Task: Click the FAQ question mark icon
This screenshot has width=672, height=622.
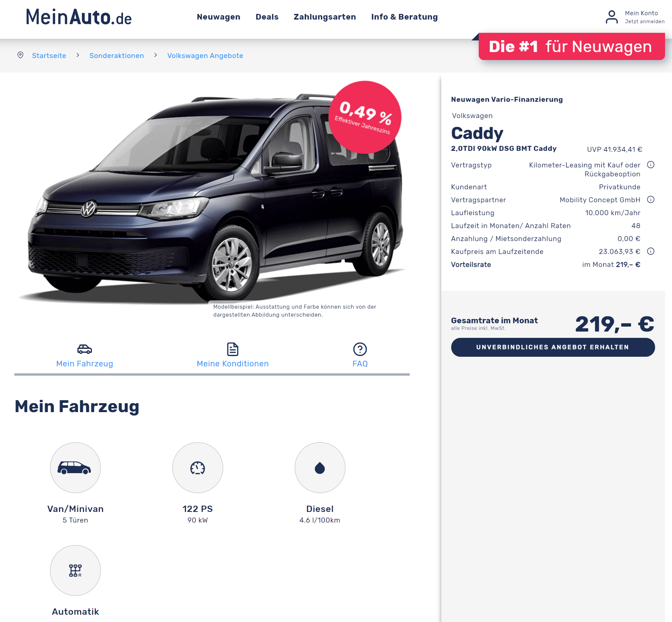Action: (x=360, y=349)
